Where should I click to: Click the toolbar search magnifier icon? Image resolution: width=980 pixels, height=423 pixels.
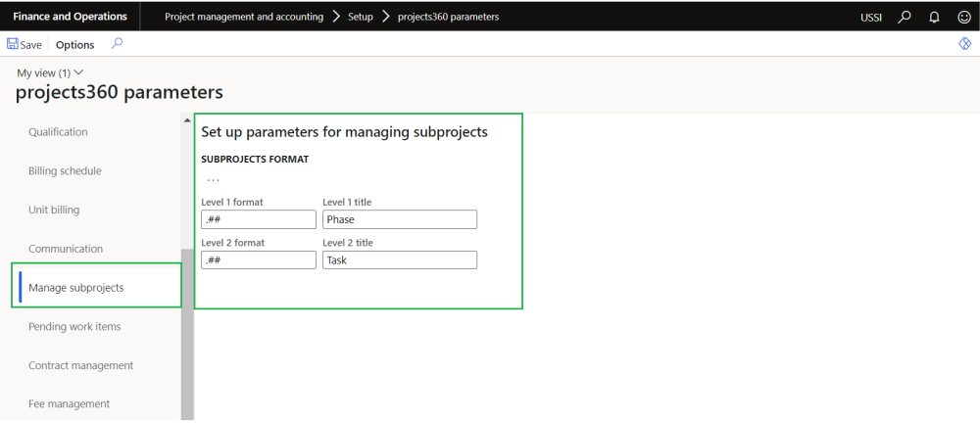(x=118, y=44)
